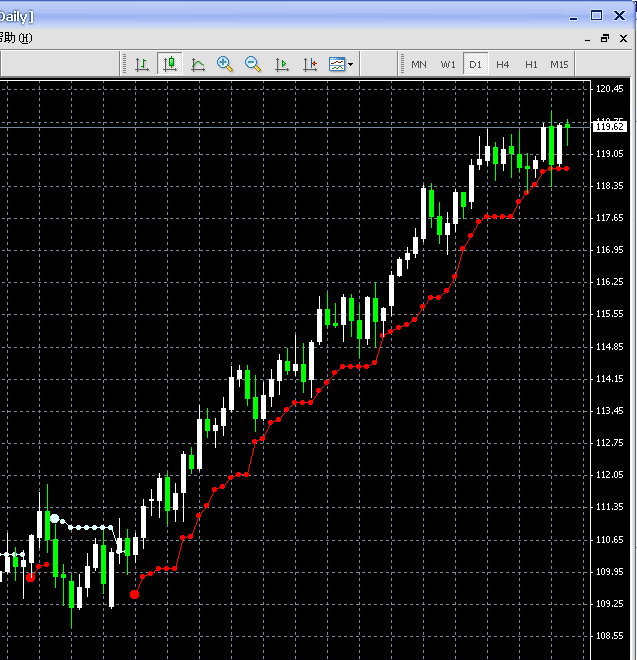Click the Zoom In magnifier
637x660 pixels.
tap(225, 64)
